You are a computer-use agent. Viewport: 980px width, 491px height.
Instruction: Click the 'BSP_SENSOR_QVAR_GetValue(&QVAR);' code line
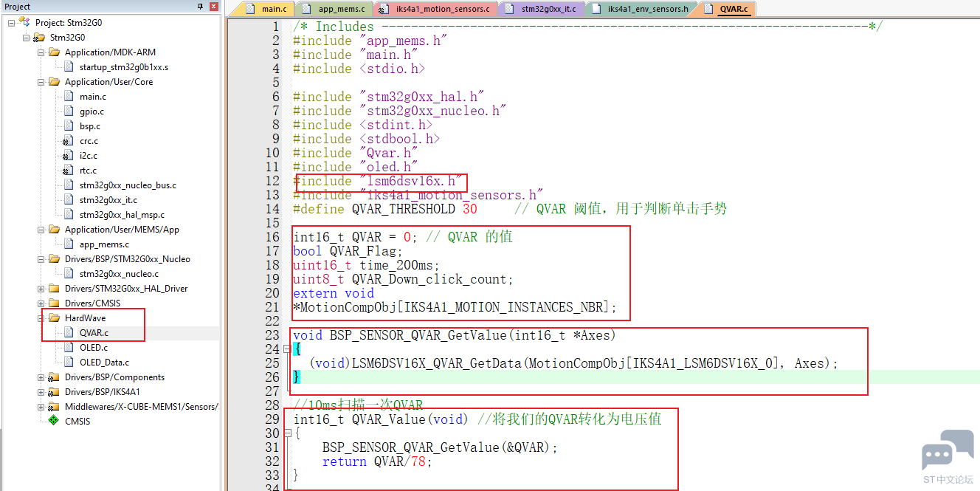click(440, 447)
